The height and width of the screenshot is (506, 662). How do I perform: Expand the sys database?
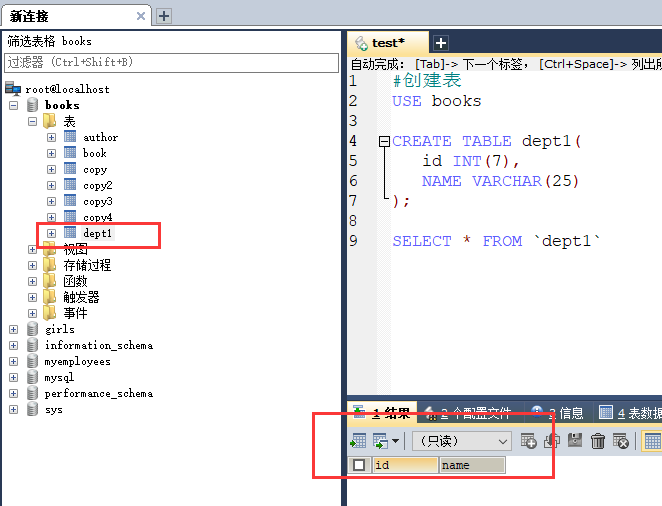tap(14, 409)
